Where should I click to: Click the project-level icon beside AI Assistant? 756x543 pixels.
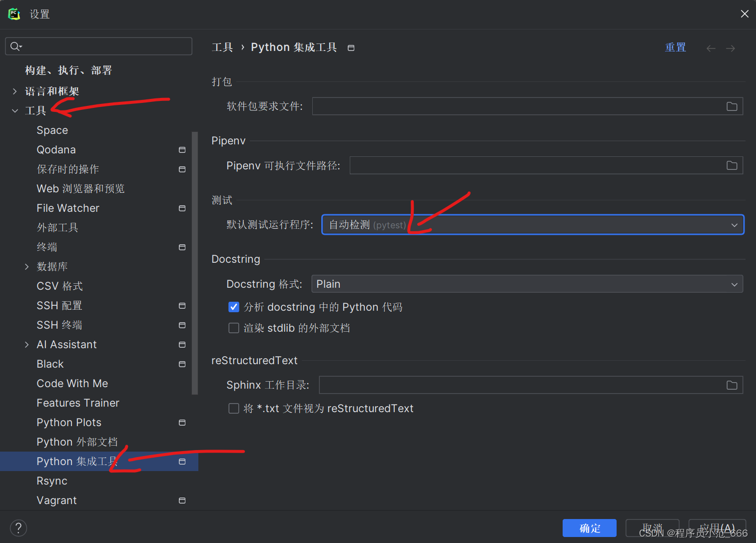tap(182, 345)
